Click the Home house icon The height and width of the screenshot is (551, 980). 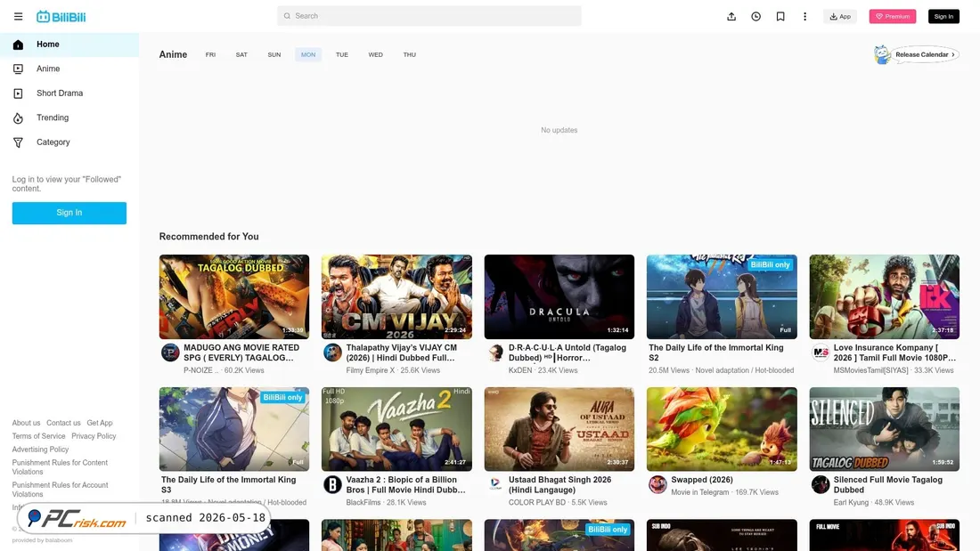(18, 45)
